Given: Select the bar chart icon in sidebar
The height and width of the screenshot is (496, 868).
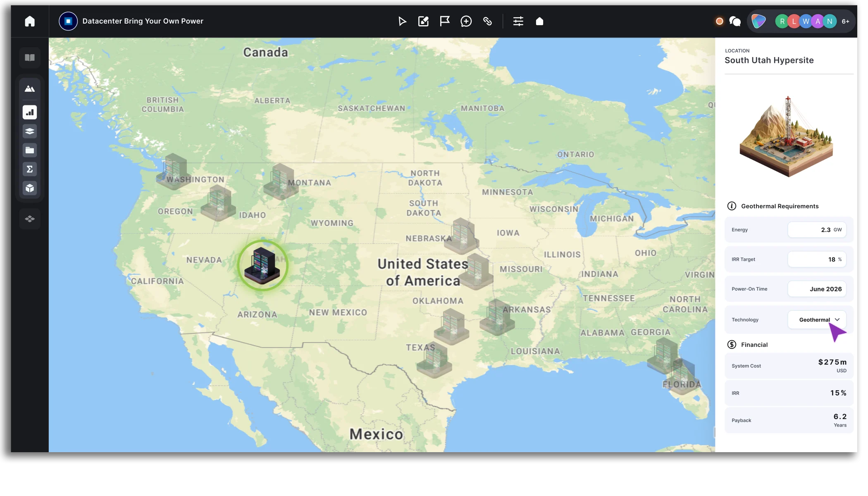Looking at the screenshot, I should coord(30,112).
